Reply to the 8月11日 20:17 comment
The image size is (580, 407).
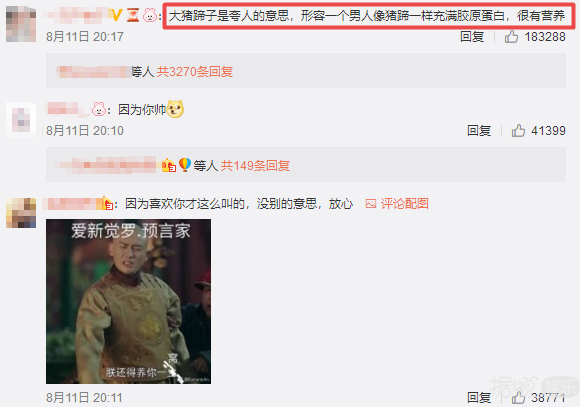[x=472, y=37]
